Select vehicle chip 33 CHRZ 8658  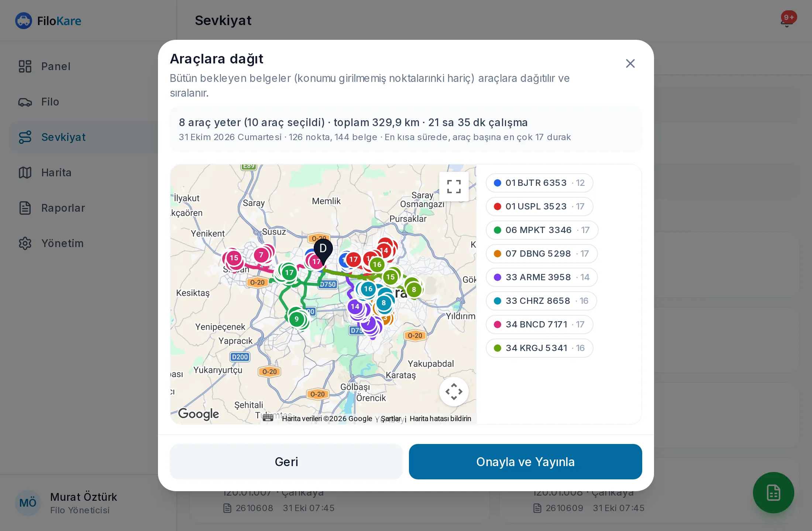[541, 301]
